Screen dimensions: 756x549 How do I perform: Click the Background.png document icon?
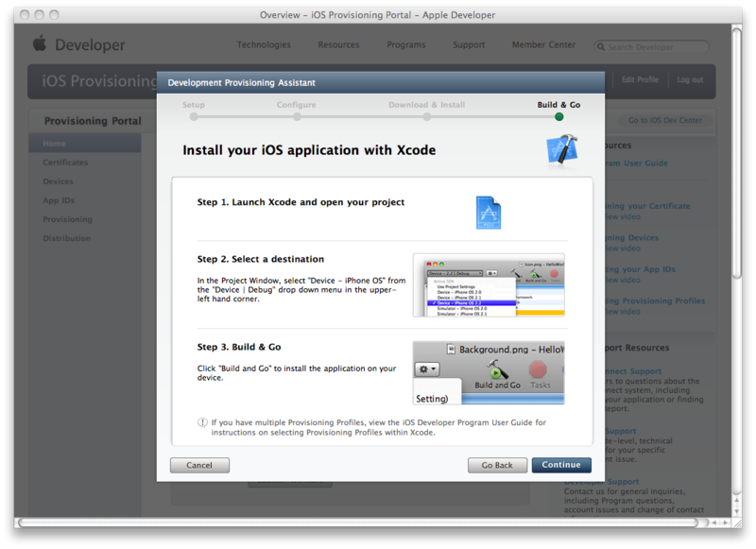pyautogui.click(x=451, y=349)
